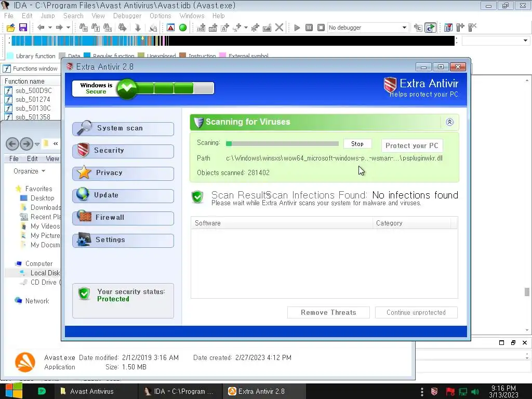Open the empty dropdown beside the navigation band
Screen dimensions: 532x399
[495, 41]
